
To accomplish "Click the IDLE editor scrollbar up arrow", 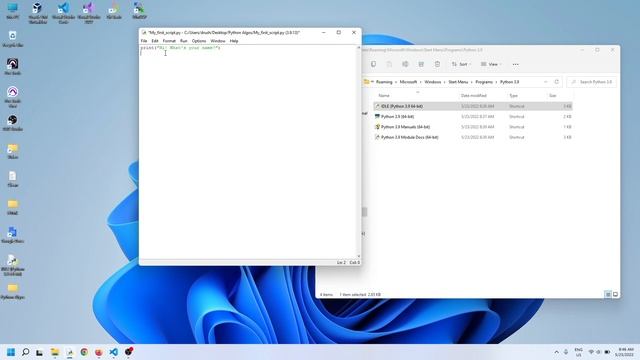I will (x=359, y=48).
